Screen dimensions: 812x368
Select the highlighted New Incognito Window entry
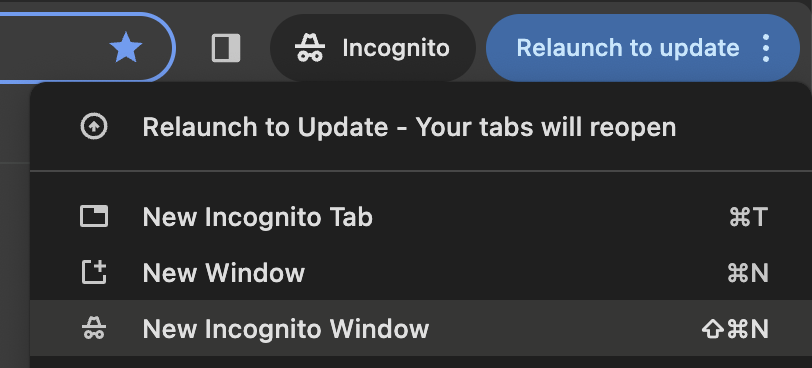coord(421,328)
